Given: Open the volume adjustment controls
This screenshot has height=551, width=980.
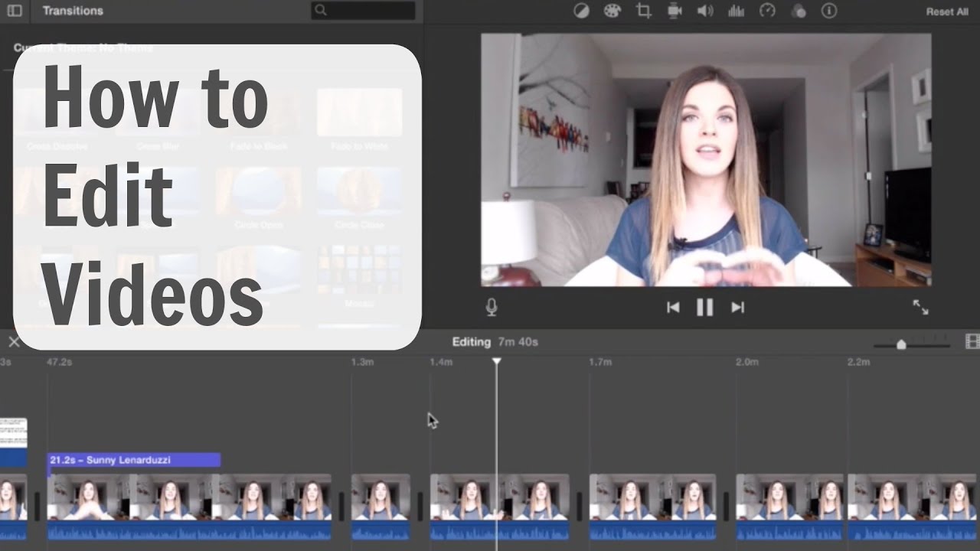Looking at the screenshot, I should click(x=705, y=11).
